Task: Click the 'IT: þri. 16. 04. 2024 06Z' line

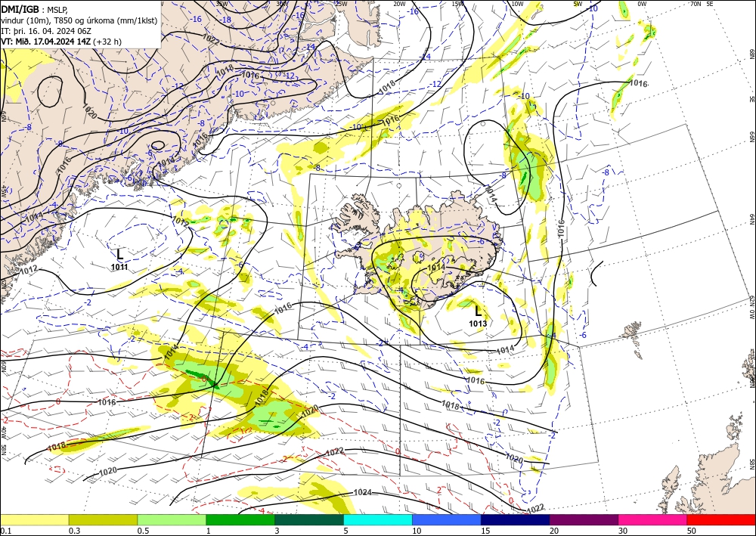Action: point(46,31)
